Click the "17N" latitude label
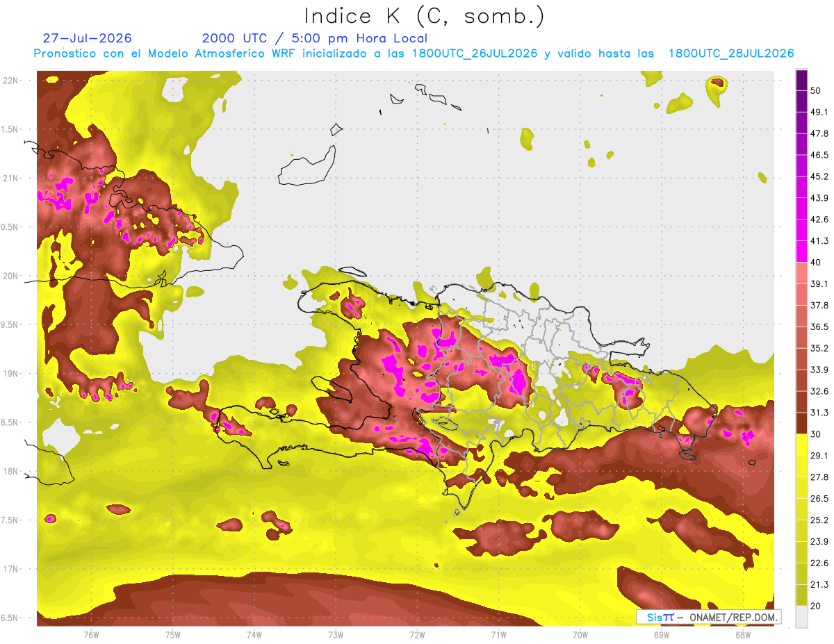This screenshot has width=834, height=644. click(12, 569)
